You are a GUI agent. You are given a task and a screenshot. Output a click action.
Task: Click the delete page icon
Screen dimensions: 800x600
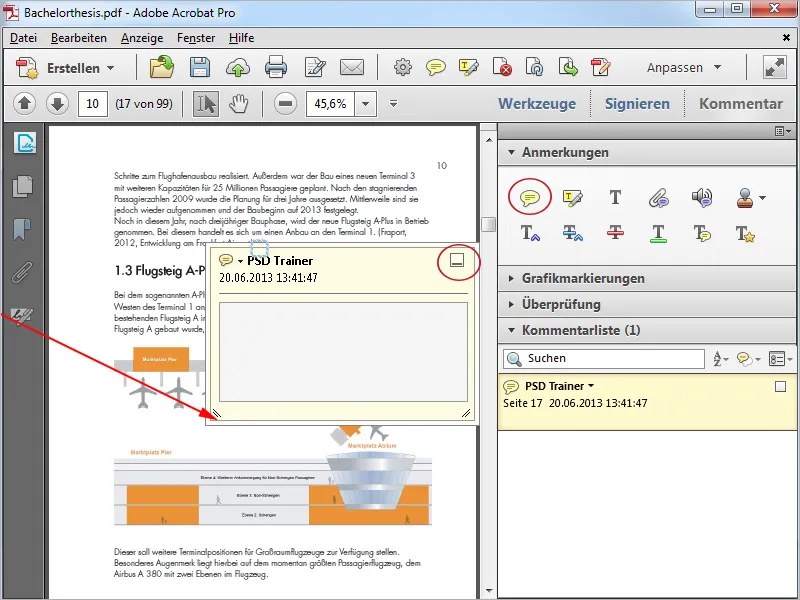coord(502,67)
